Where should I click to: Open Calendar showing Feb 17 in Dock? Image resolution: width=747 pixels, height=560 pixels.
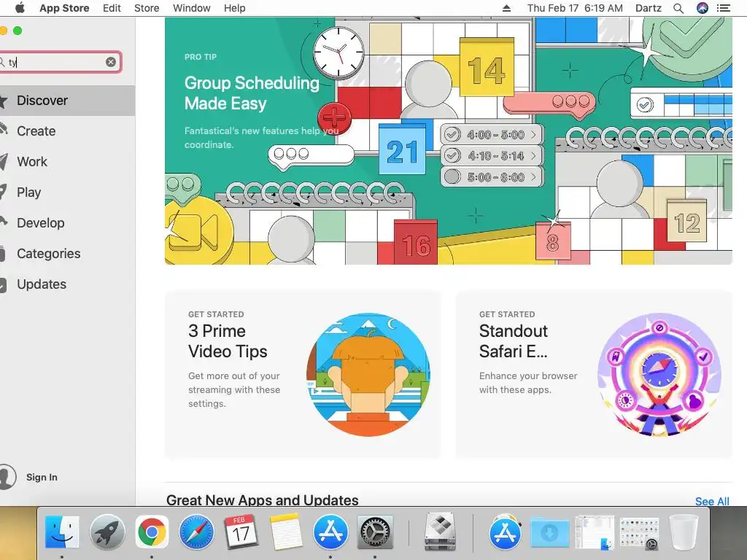point(241,532)
